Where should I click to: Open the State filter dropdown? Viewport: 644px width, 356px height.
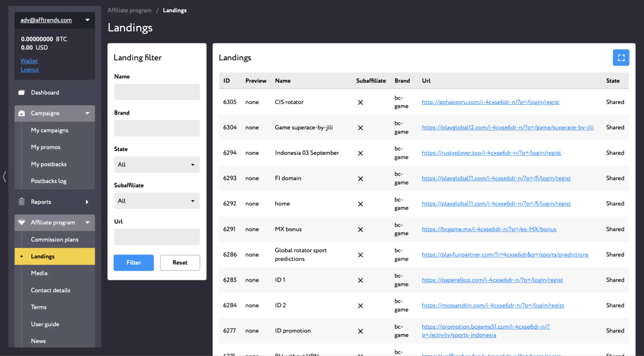pos(157,164)
